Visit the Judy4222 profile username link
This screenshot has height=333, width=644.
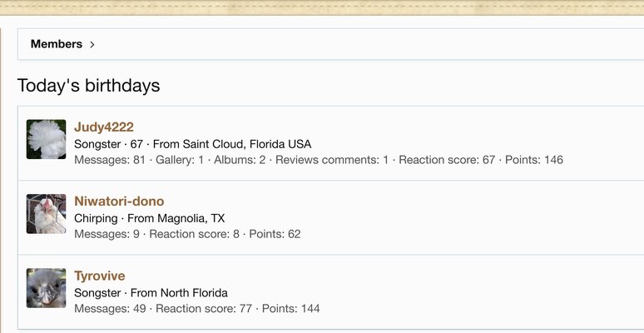click(104, 127)
